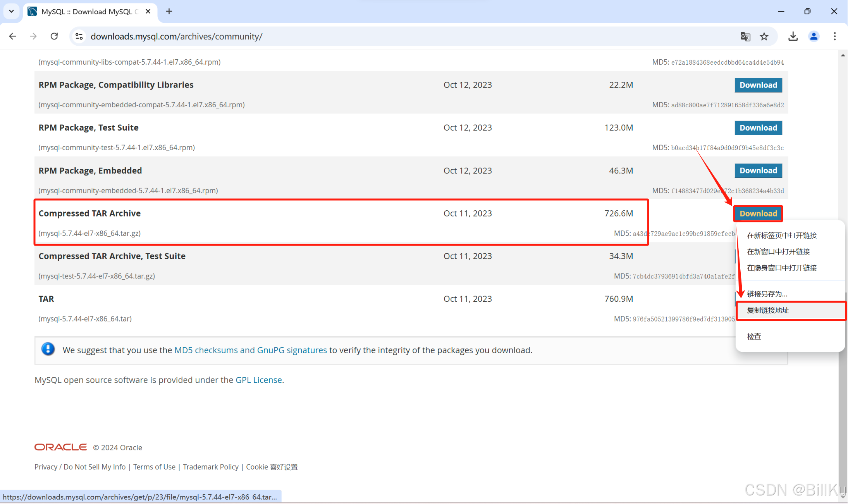Image resolution: width=848 pixels, height=504 pixels.
Task: Click filename mysql-5.7.44-el7-x86_64.tar.gz
Action: coord(89,233)
